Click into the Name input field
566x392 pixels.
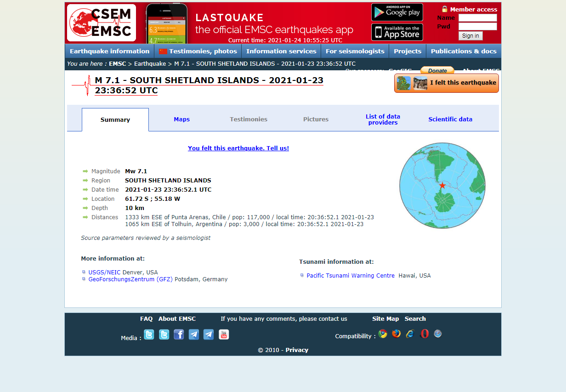tap(477, 18)
